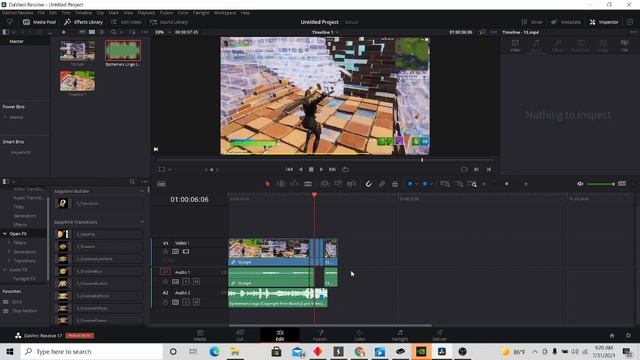Select Master bin in media pool

tap(17, 42)
